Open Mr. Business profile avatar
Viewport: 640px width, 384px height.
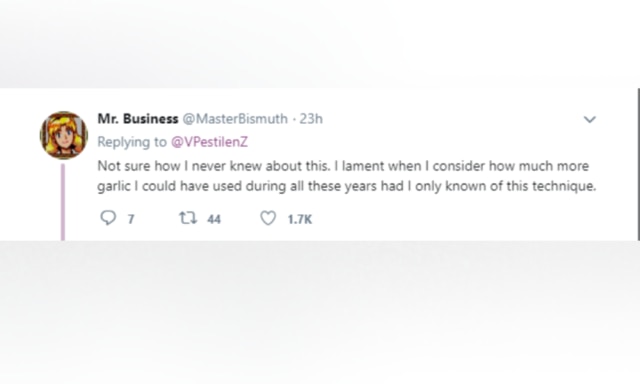pos(64,135)
